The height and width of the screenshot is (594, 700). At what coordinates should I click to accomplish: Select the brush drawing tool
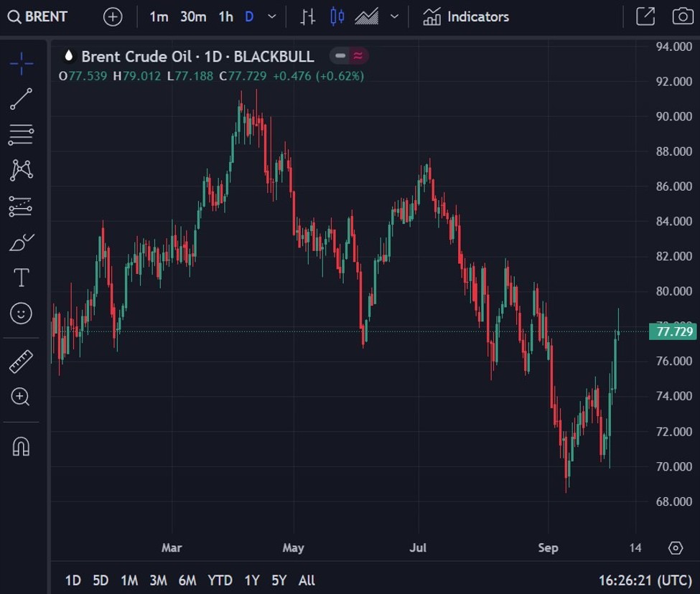click(20, 241)
